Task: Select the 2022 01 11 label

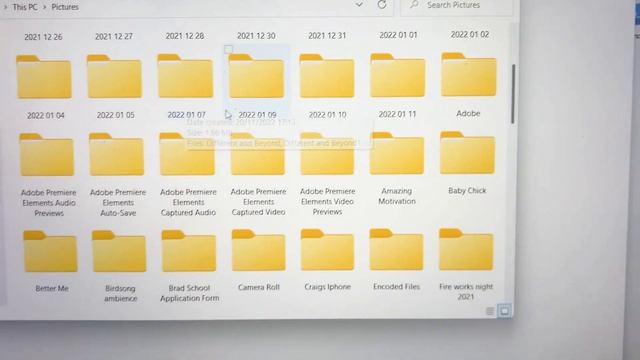Action: pyautogui.click(x=397, y=114)
